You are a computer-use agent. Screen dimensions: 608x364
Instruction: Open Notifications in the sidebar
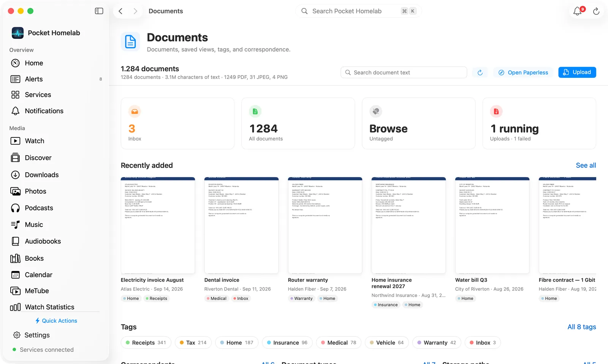[56, 111]
